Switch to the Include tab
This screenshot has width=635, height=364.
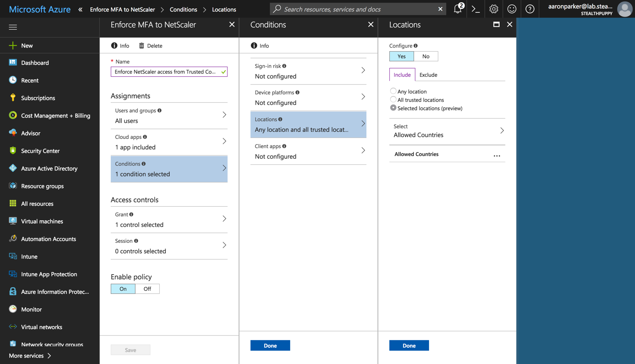tap(402, 74)
